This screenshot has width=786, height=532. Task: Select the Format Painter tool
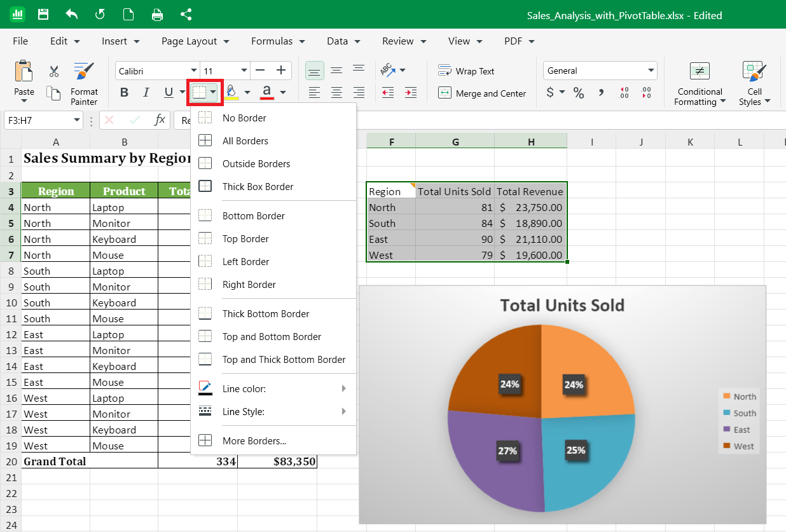(x=84, y=83)
